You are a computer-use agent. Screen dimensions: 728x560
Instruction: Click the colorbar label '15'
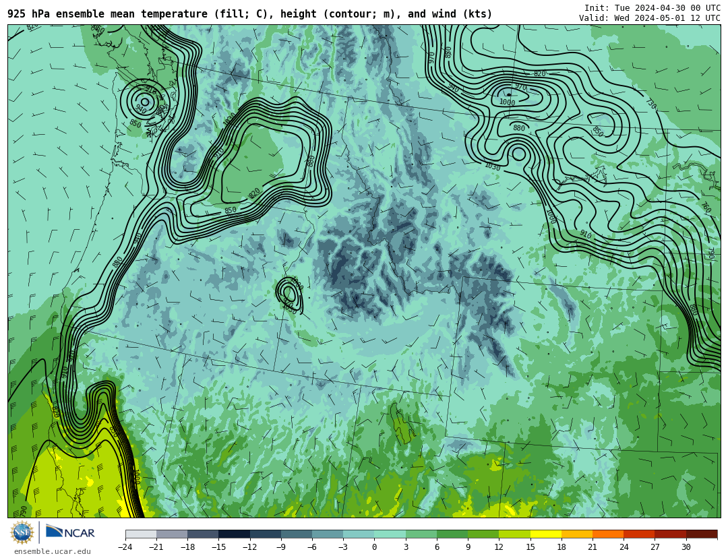[x=530, y=547]
